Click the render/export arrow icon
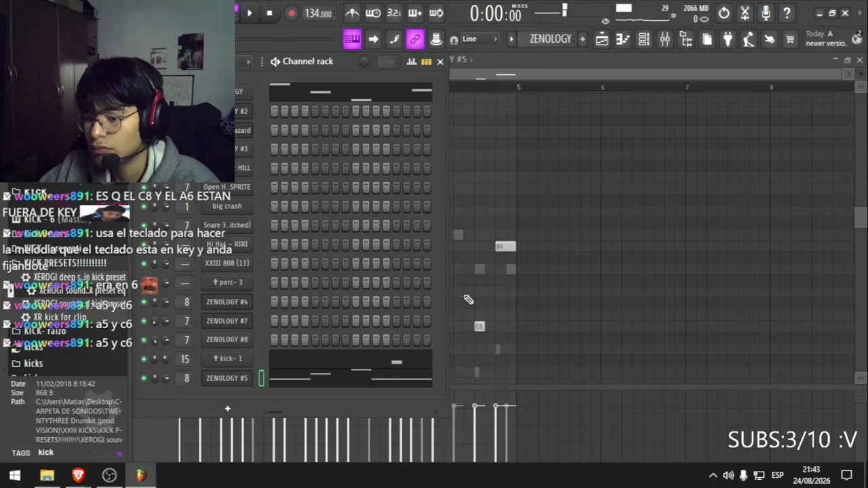The width and height of the screenshot is (868, 488). click(x=770, y=39)
